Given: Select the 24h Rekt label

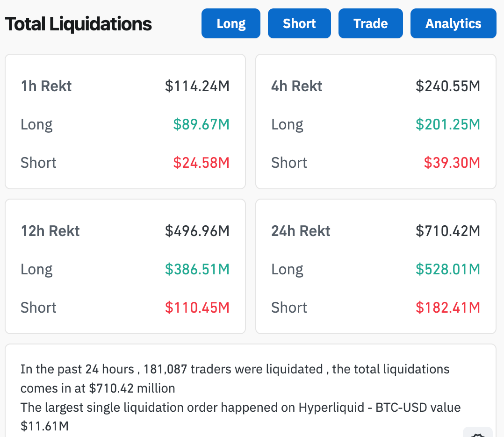Looking at the screenshot, I should point(301,231).
